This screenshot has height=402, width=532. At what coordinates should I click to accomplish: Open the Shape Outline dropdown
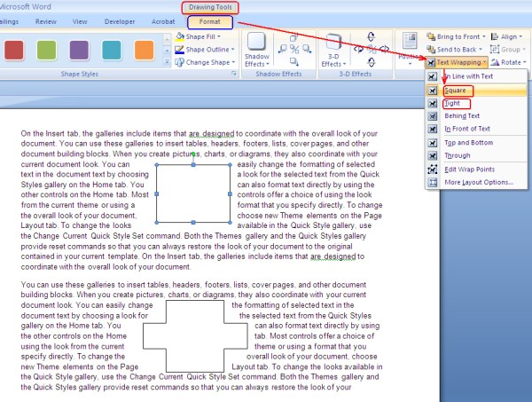(208, 49)
